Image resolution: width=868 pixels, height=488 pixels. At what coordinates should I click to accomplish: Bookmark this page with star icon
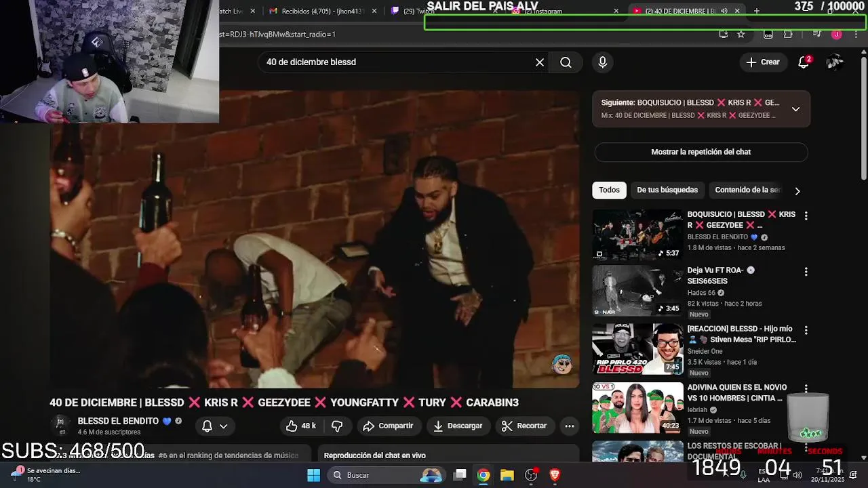click(x=741, y=34)
